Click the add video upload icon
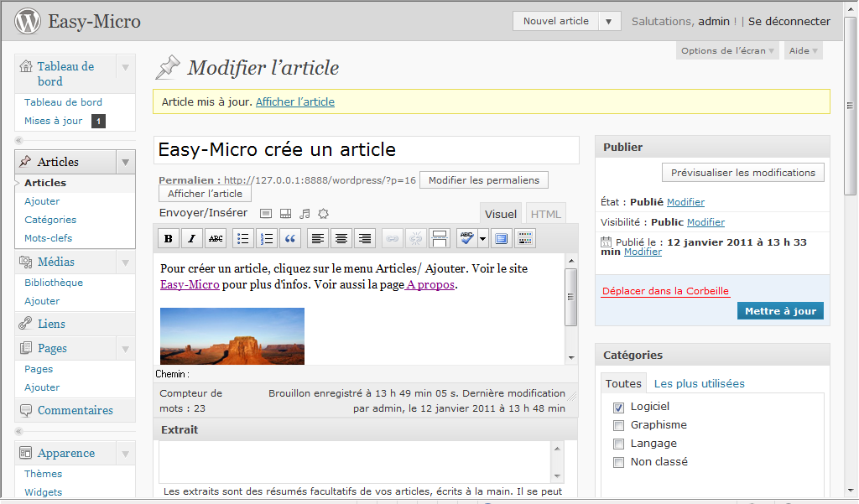The height and width of the screenshot is (504, 859). point(285,214)
